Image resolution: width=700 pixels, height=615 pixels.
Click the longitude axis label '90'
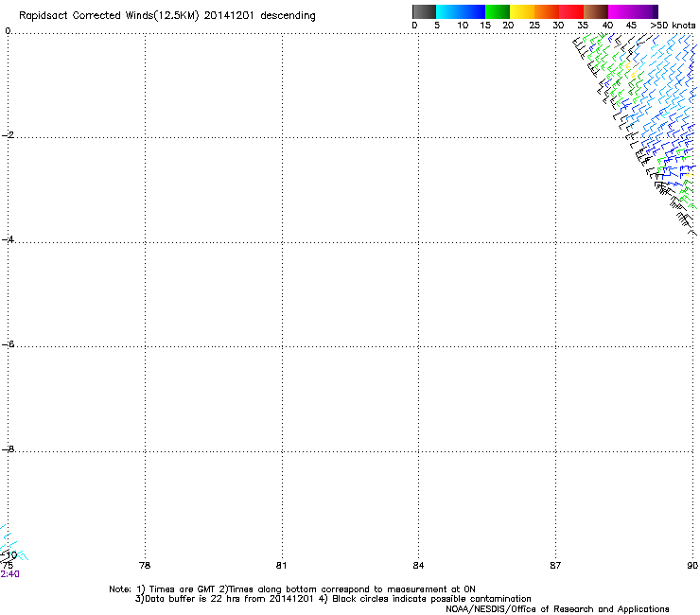click(692, 566)
